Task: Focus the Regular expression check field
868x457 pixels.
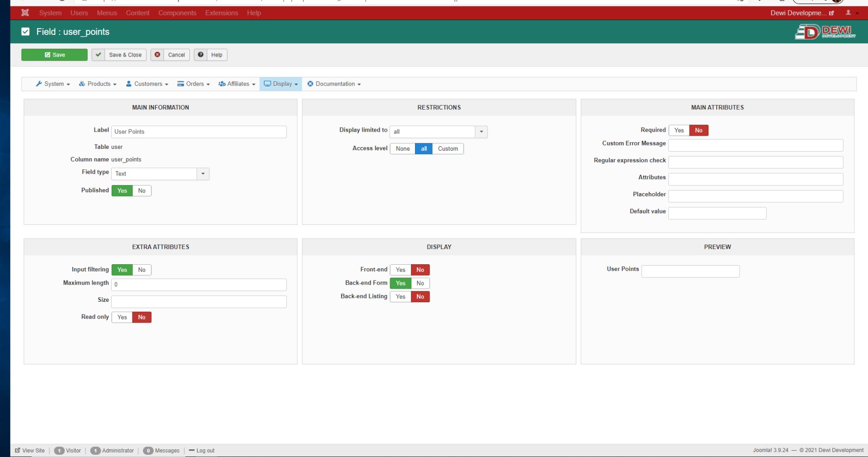Action: click(756, 162)
